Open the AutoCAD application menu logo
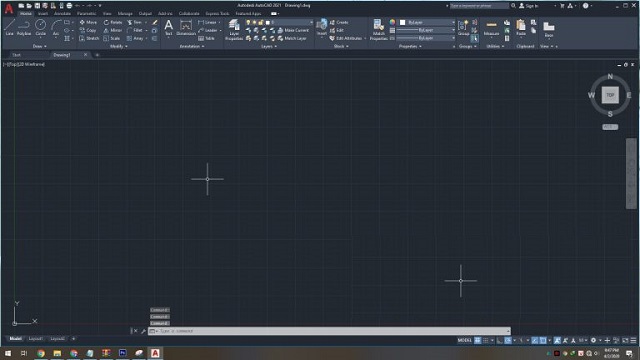Viewport: 640px width, 360px height. point(9,8)
